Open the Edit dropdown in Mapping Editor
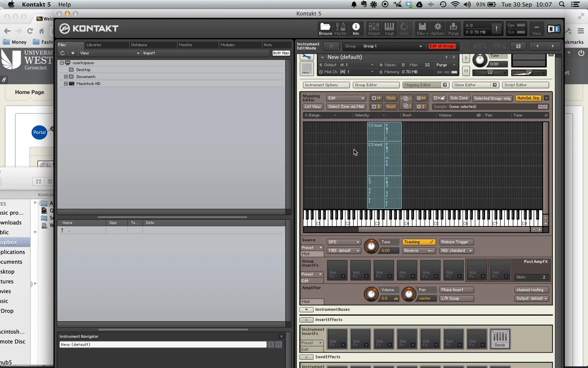Image resolution: width=588 pixels, height=368 pixels. coord(345,98)
